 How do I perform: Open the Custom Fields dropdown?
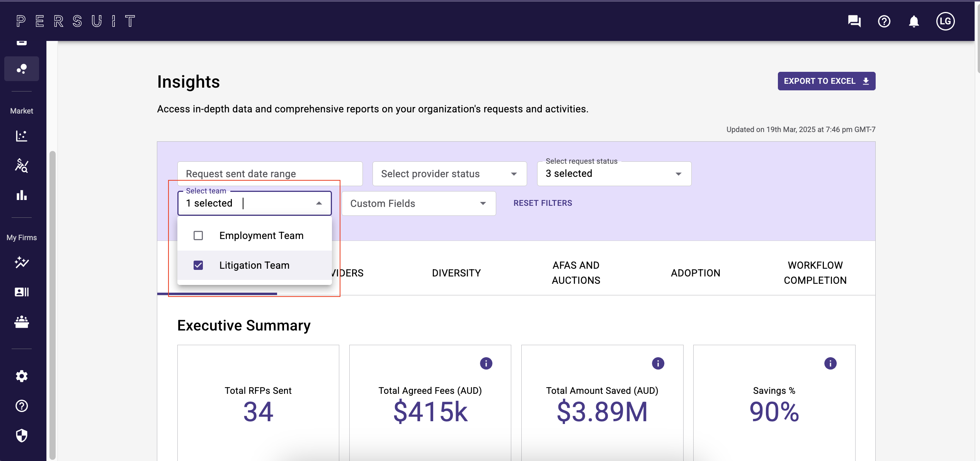(419, 203)
